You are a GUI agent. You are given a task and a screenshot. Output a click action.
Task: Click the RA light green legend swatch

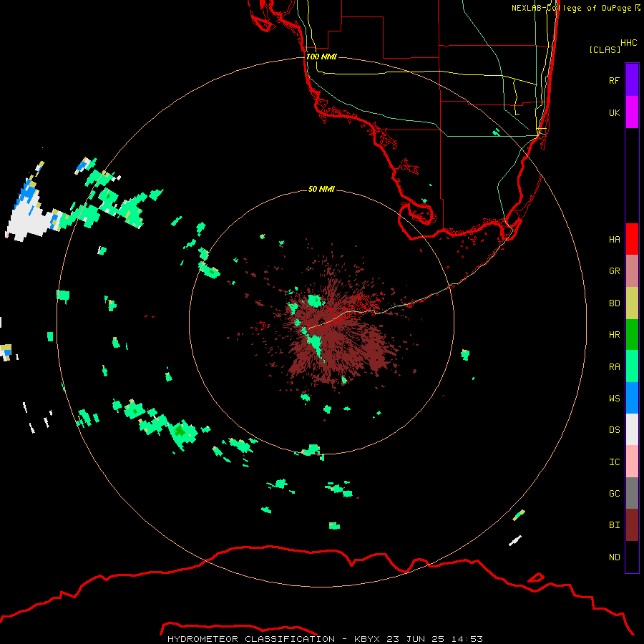pyautogui.click(x=632, y=366)
